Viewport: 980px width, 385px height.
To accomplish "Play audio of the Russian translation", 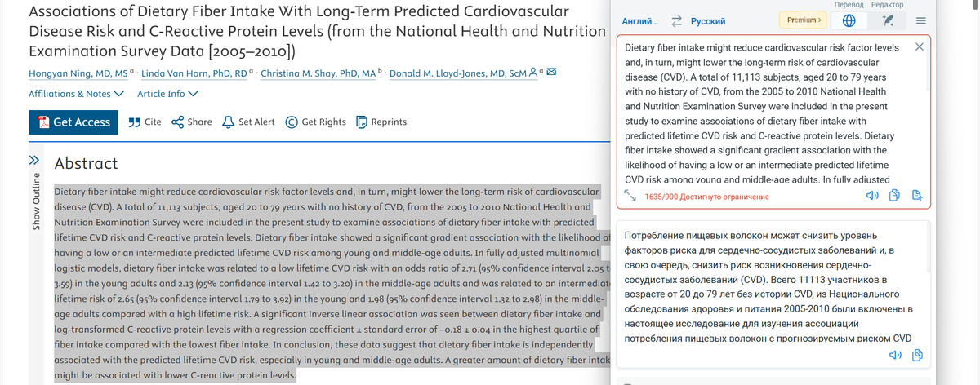I will pyautogui.click(x=895, y=356).
